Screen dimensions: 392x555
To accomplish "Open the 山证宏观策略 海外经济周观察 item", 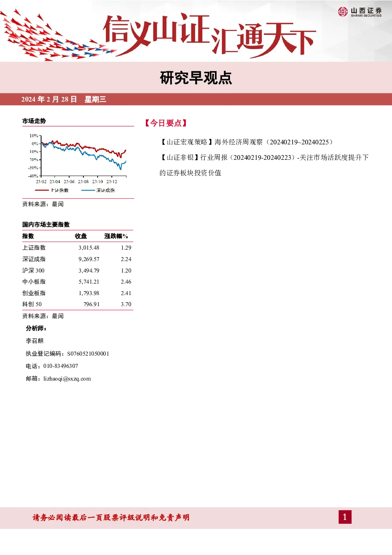I will point(247,142).
